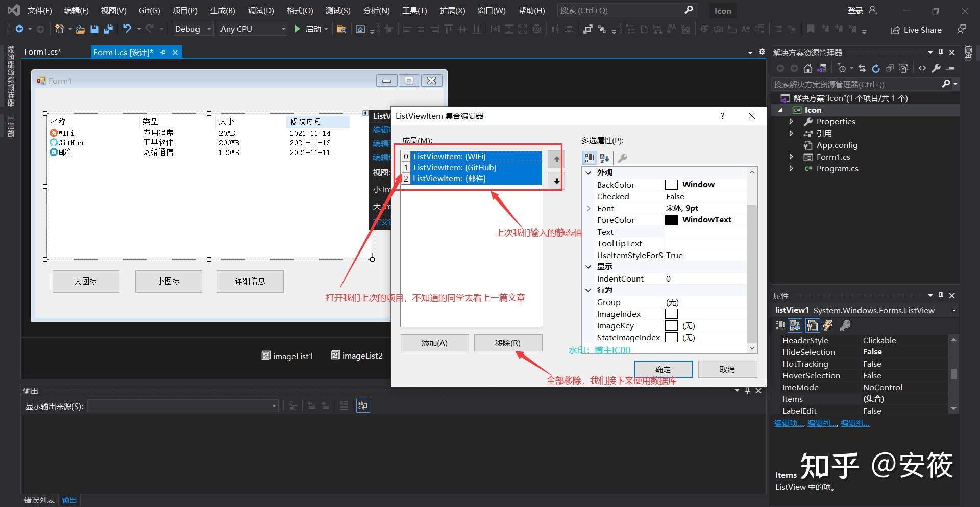Collapse the 外观 property category

pyautogui.click(x=588, y=173)
